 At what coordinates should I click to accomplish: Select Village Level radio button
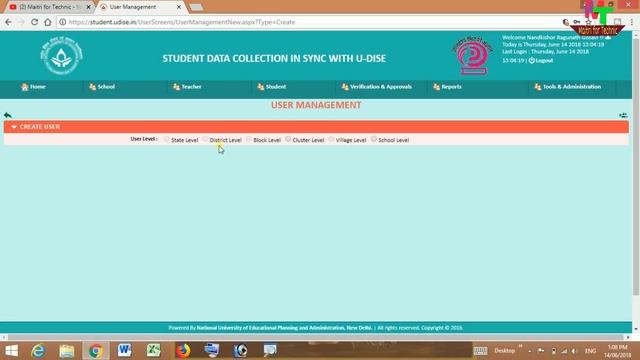[331, 139]
